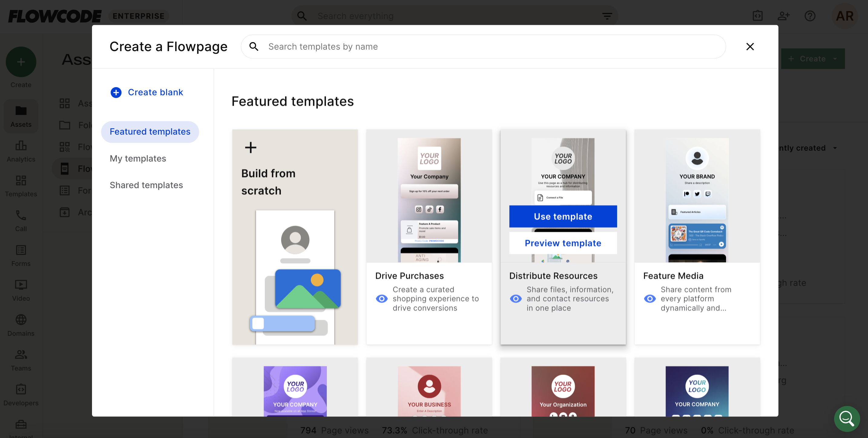This screenshot has height=438, width=868.
Task: Click the Drive Purchases title
Action: click(x=409, y=276)
